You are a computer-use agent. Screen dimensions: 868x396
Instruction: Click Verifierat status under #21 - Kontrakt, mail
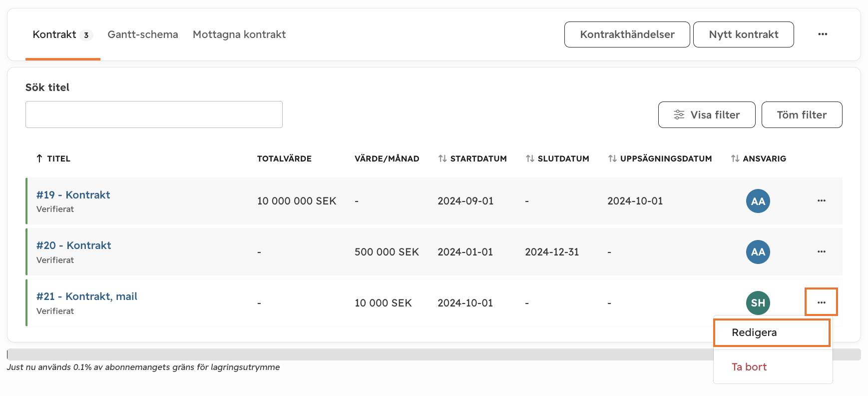55,311
